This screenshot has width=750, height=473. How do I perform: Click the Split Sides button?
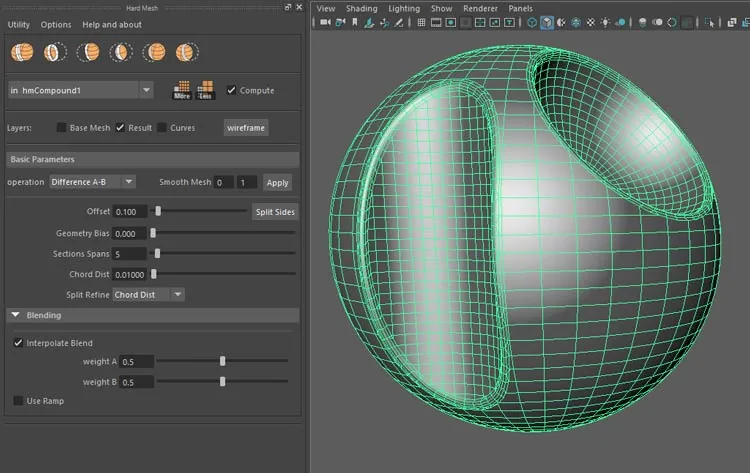(275, 212)
